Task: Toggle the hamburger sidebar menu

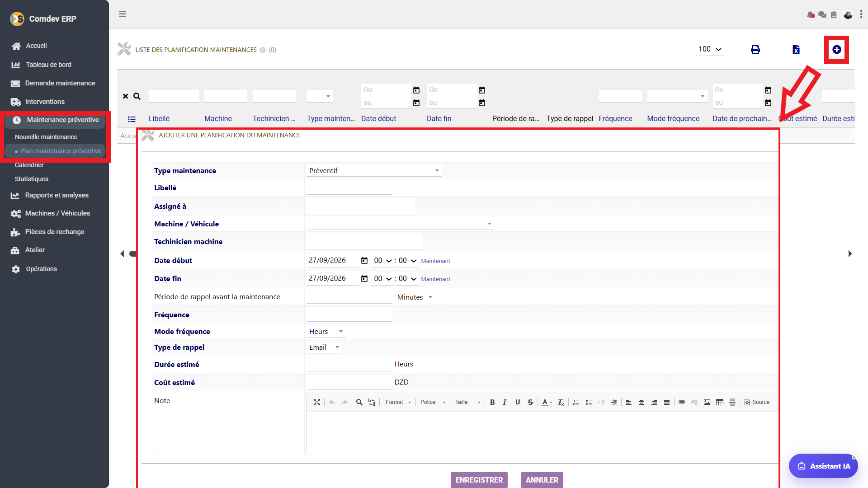Action: coord(123,14)
